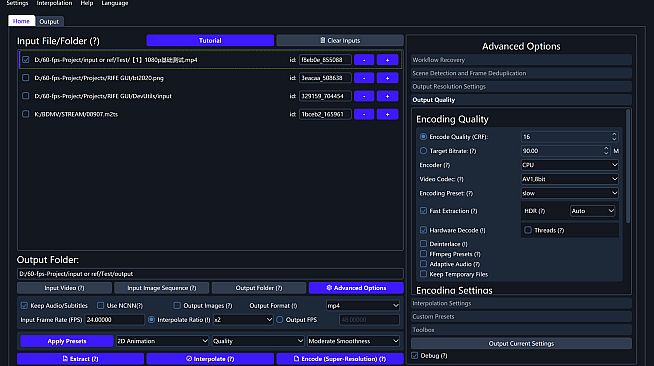
Task: Click the Input Video (?) button
Action: coord(64,288)
